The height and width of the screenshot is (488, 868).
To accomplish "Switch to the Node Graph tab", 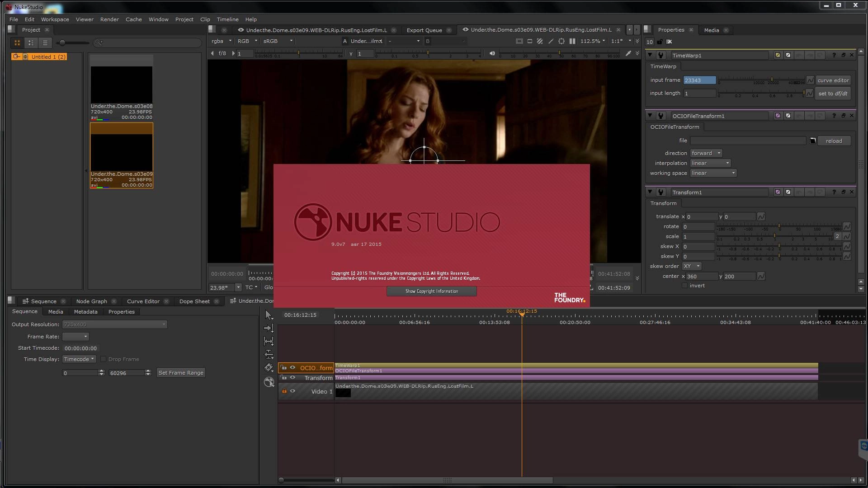I will [92, 301].
